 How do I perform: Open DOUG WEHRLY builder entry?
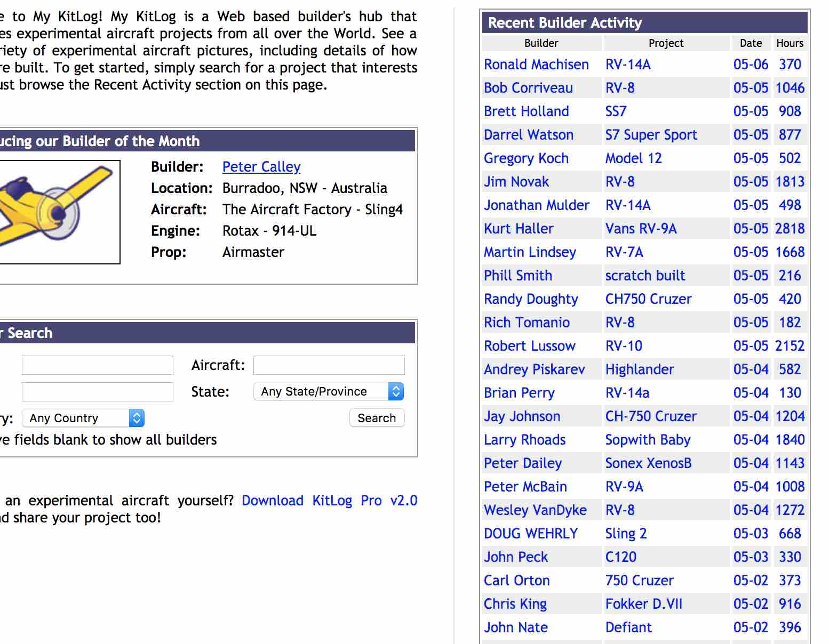tap(531, 534)
